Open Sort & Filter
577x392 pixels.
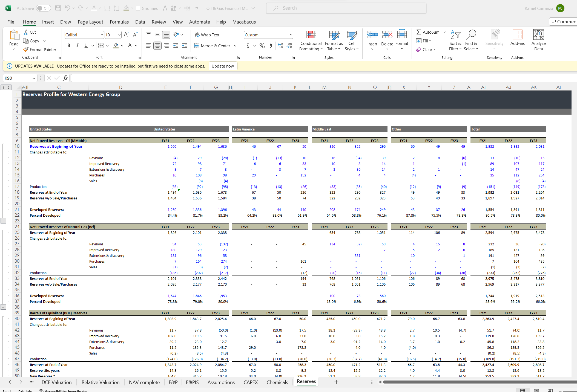455,40
